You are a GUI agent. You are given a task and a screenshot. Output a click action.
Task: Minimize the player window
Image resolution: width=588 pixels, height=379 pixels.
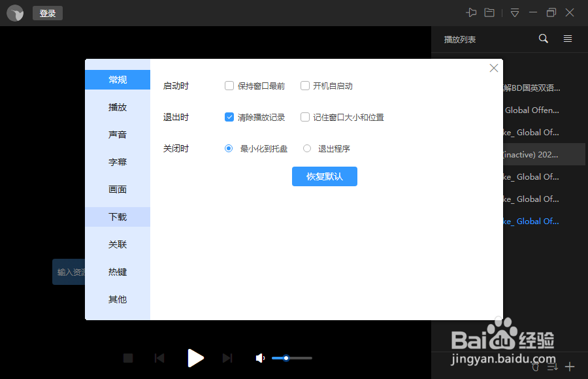[533, 13]
